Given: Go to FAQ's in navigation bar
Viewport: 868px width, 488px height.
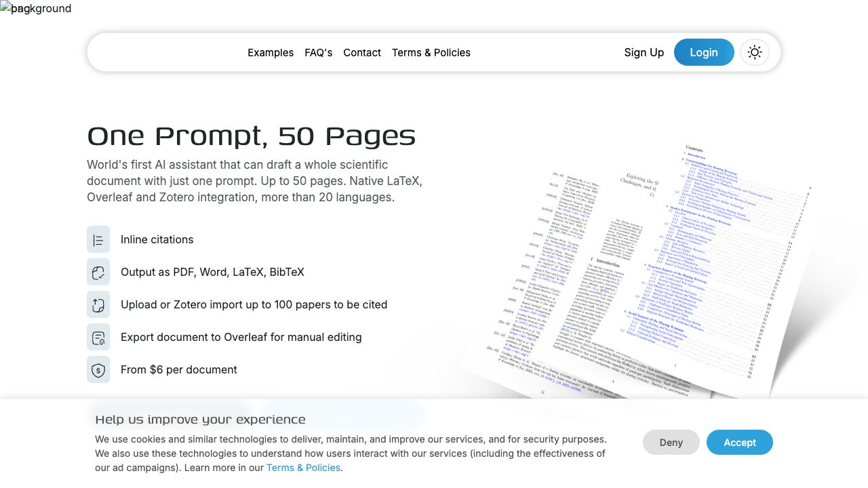Looking at the screenshot, I should coord(318,52).
